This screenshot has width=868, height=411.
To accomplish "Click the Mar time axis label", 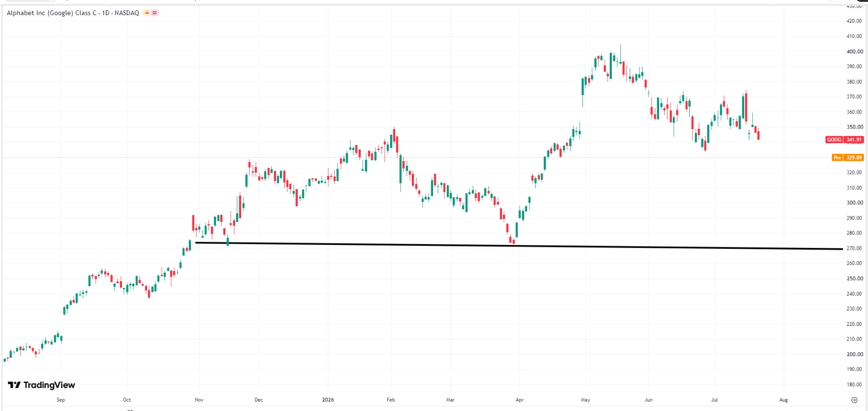I will point(451,400).
